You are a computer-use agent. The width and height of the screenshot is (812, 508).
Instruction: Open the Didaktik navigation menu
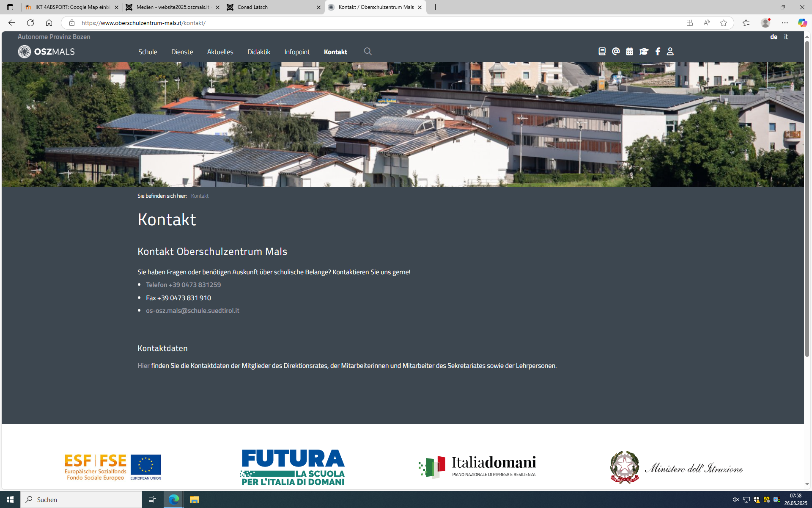[258, 52]
